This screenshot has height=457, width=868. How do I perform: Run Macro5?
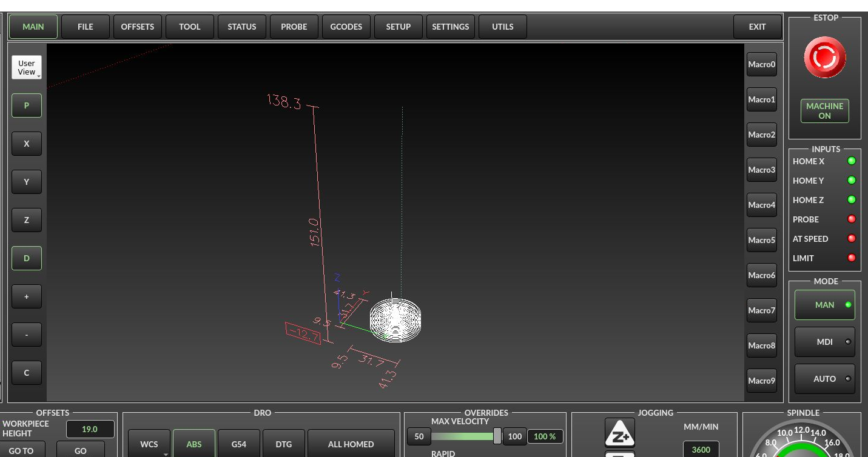click(762, 240)
